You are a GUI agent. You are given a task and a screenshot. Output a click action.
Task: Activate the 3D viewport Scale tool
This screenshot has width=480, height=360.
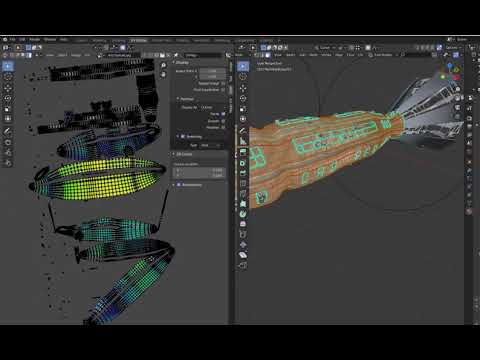click(243, 109)
